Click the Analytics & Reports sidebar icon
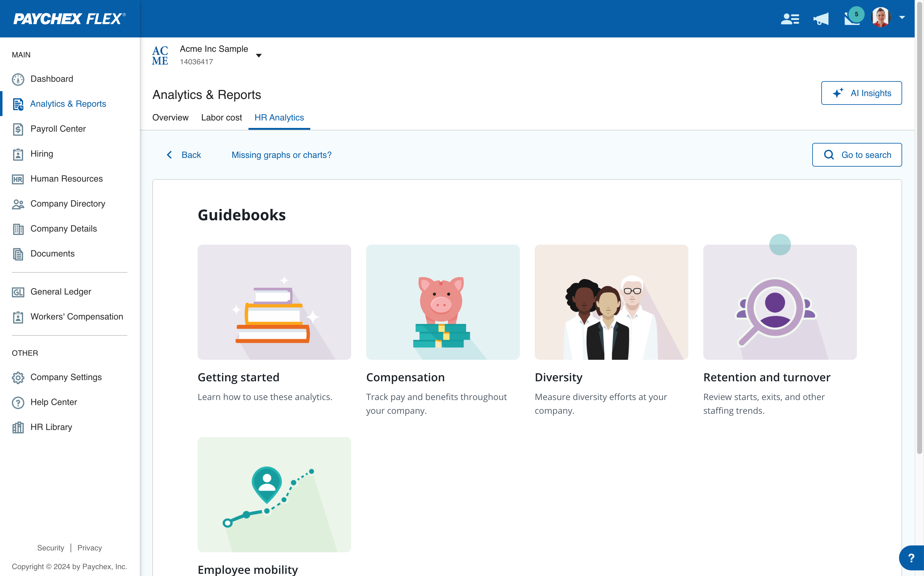The height and width of the screenshot is (576, 924). (18, 104)
